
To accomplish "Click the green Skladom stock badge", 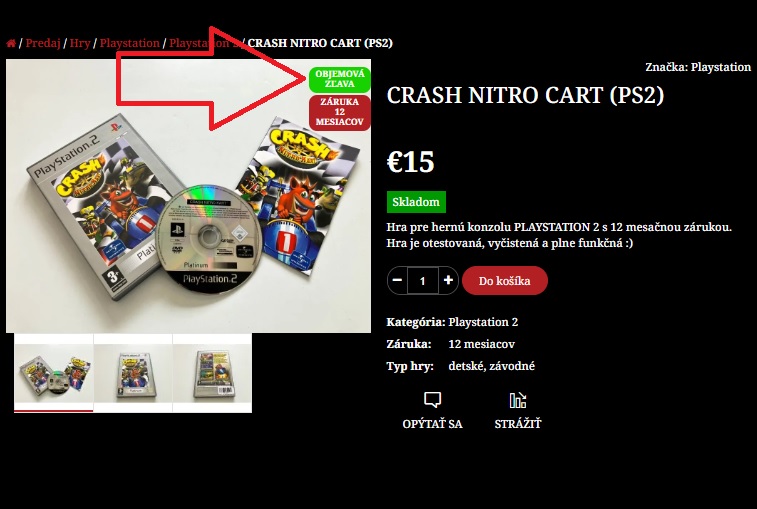I will point(416,202).
